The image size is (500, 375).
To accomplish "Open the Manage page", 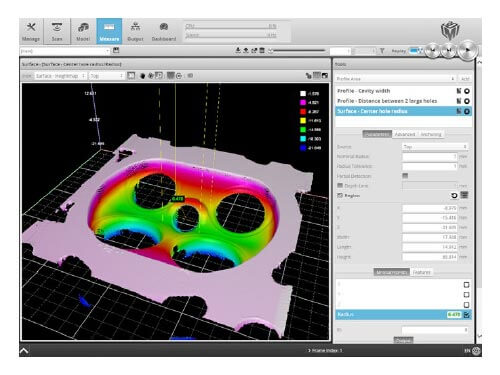I will [x=31, y=31].
